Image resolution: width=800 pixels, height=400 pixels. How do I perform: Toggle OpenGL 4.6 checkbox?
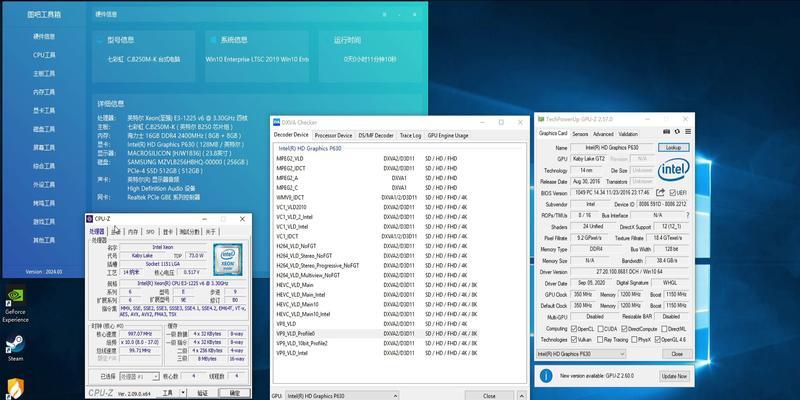(x=658, y=339)
